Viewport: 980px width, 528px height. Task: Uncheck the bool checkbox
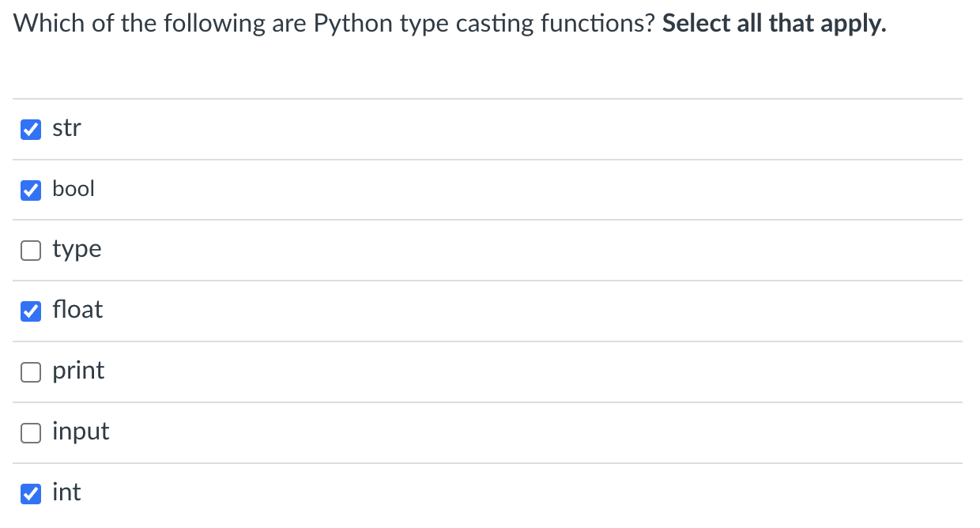point(30,190)
